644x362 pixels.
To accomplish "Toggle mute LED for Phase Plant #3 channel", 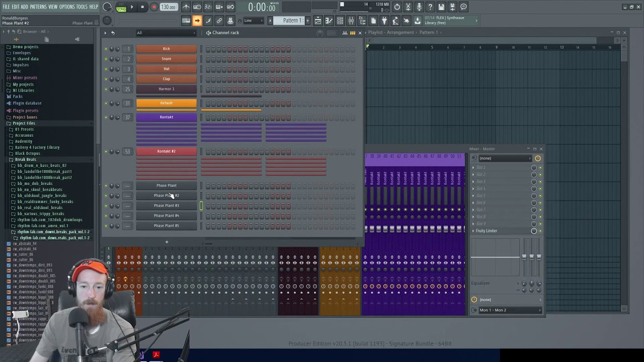I will pos(106,206).
